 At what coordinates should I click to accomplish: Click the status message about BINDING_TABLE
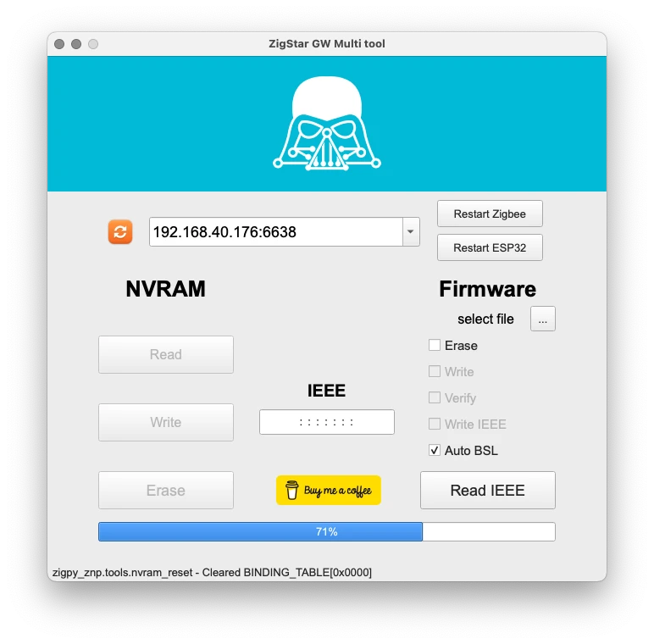212,572
